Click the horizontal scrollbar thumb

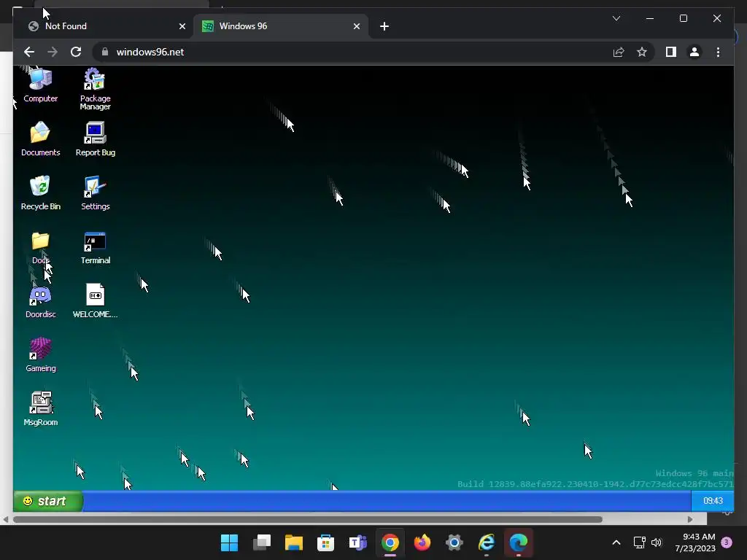click(308, 519)
